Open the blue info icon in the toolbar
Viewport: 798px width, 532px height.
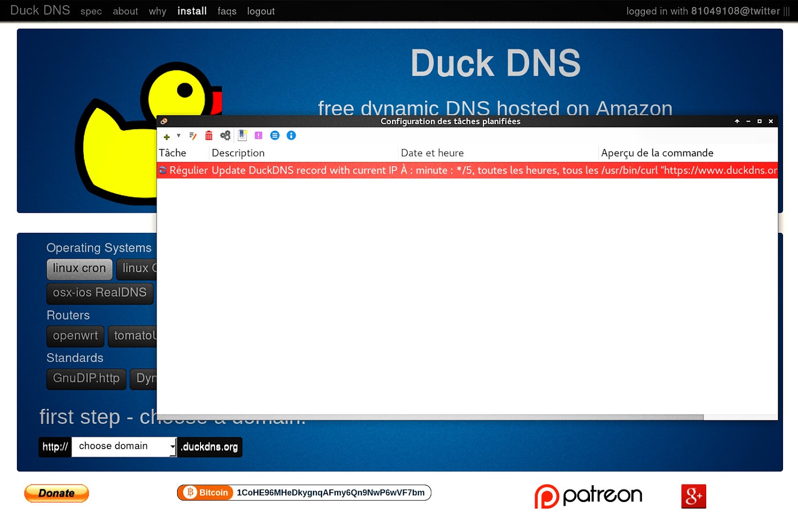pos(291,136)
